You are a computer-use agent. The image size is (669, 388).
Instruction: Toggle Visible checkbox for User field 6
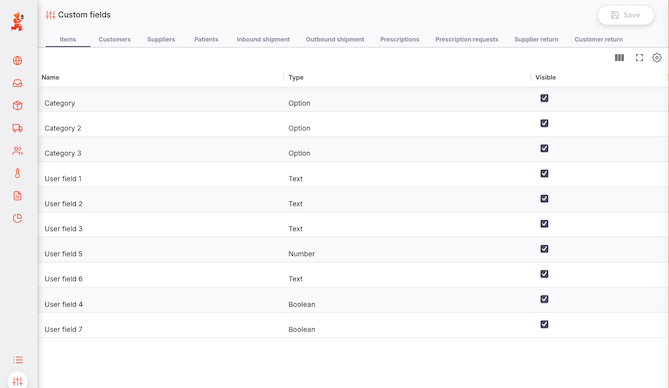pyautogui.click(x=544, y=274)
